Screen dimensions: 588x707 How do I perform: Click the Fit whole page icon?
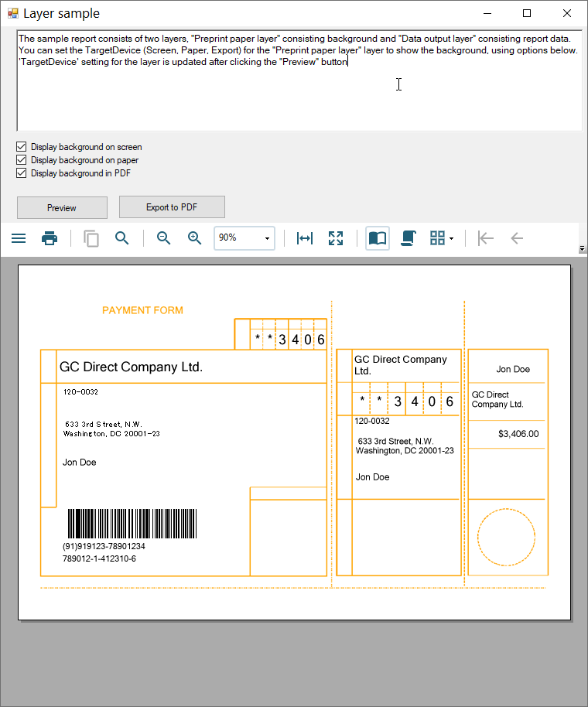(336, 238)
